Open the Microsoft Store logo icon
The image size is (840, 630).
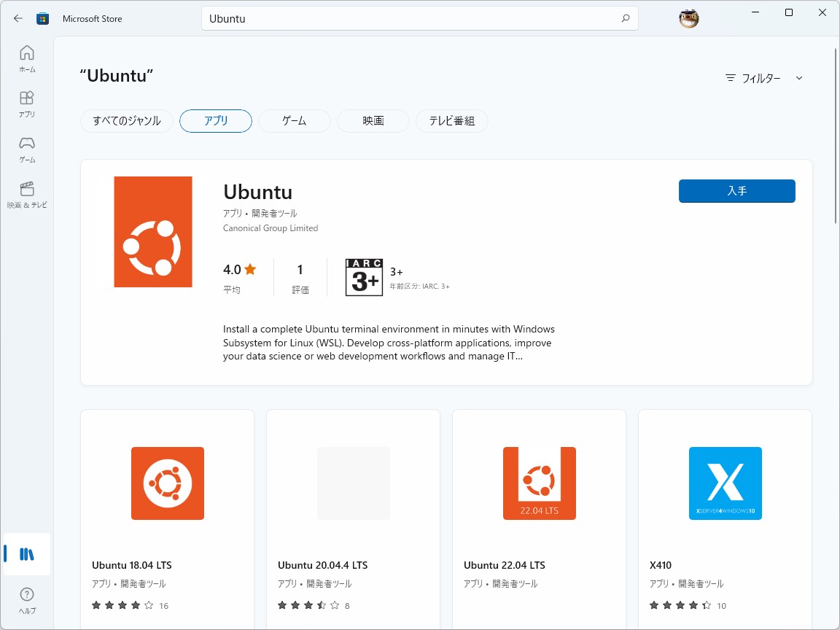tap(43, 18)
